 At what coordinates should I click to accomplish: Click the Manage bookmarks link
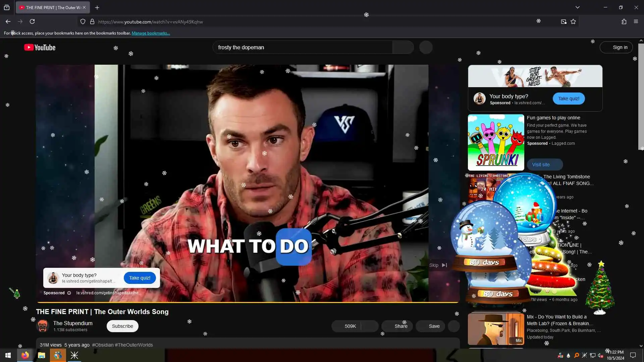click(151, 33)
